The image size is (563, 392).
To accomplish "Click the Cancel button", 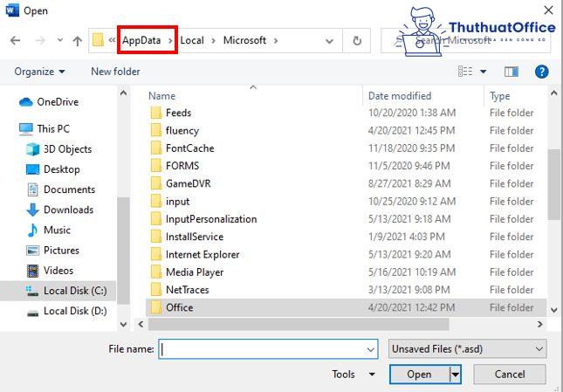I will (x=510, y=375).
